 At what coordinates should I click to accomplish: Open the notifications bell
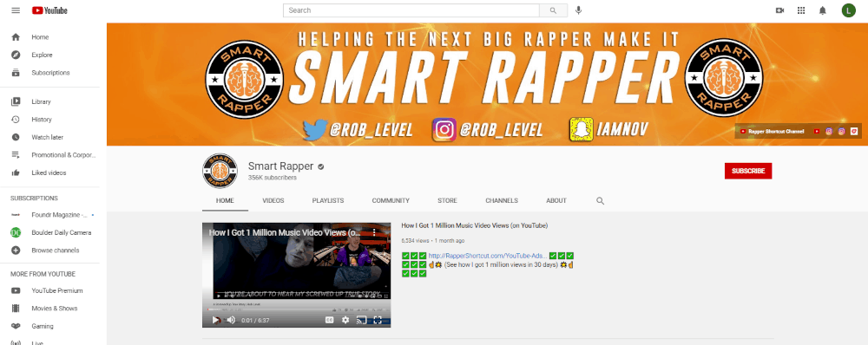823,10
